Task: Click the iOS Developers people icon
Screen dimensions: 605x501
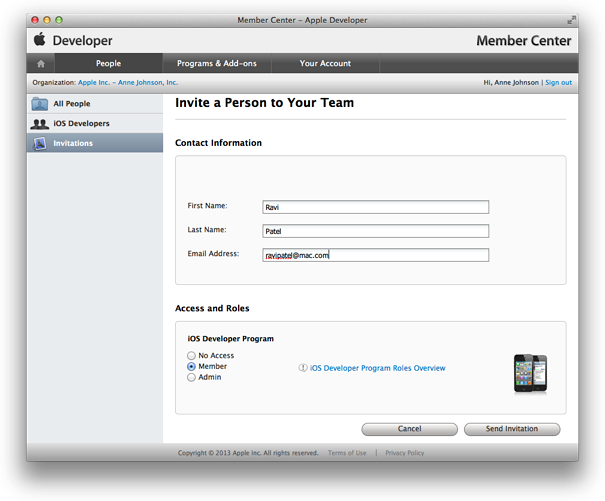Action: coord(39,124)
